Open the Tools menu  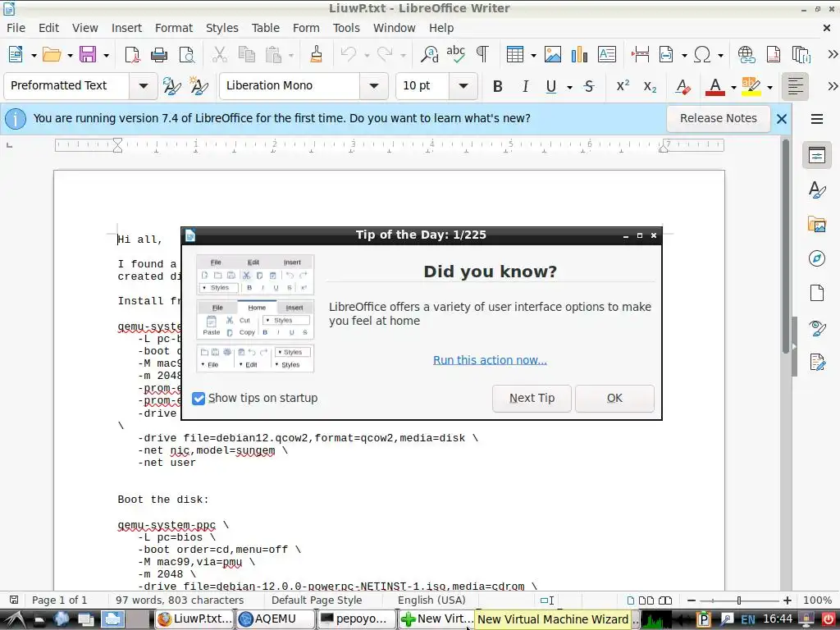(x=346, y=28)
